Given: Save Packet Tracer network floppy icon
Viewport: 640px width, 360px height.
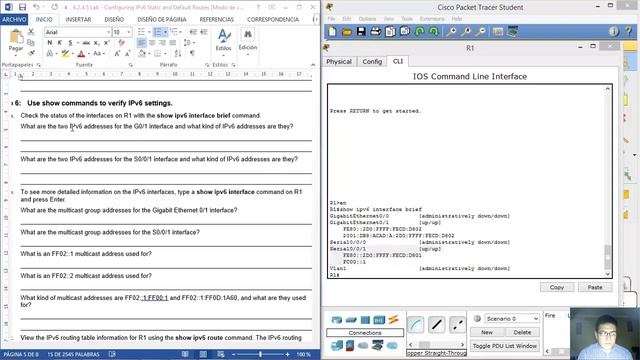Looking at the screenshot, I should click(x=361, y=31).
